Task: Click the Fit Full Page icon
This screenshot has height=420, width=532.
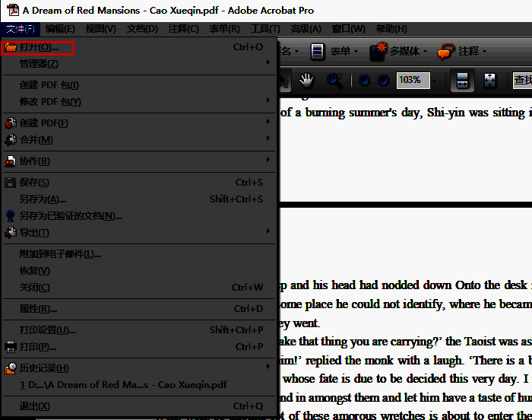Action: click(x=489, y=80)
